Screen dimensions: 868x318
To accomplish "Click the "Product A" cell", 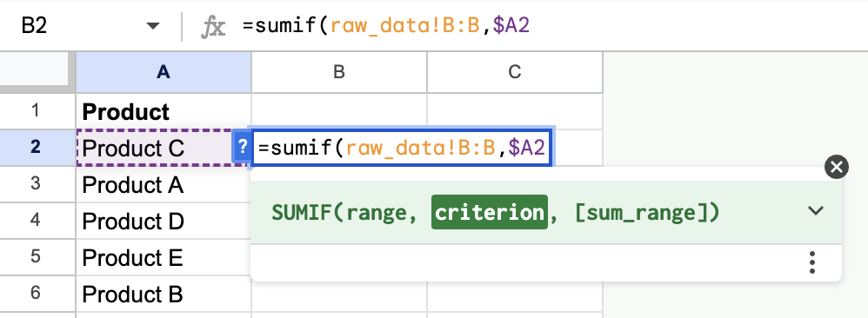I will click(x=164, y=184).
